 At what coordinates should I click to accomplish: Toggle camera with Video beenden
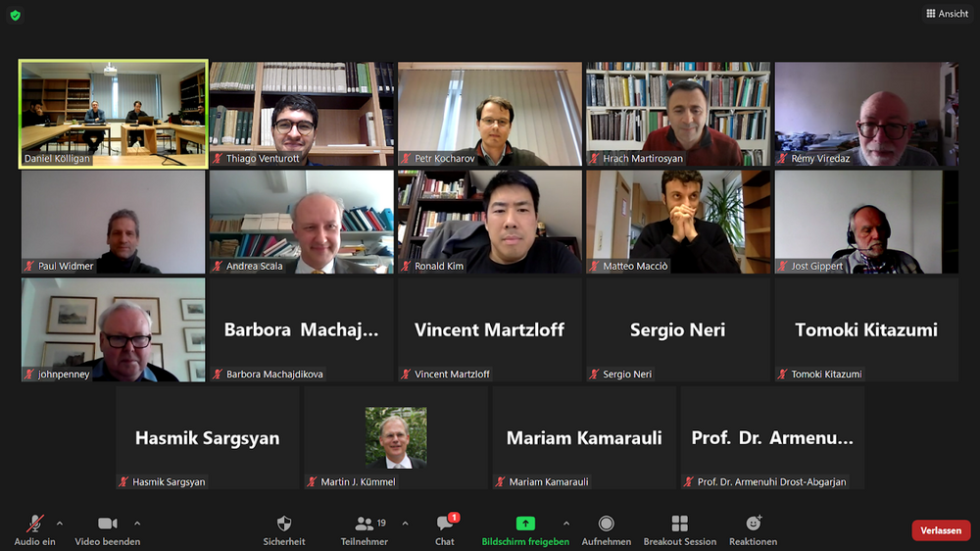pyautogui.click(x=108, y=530)
